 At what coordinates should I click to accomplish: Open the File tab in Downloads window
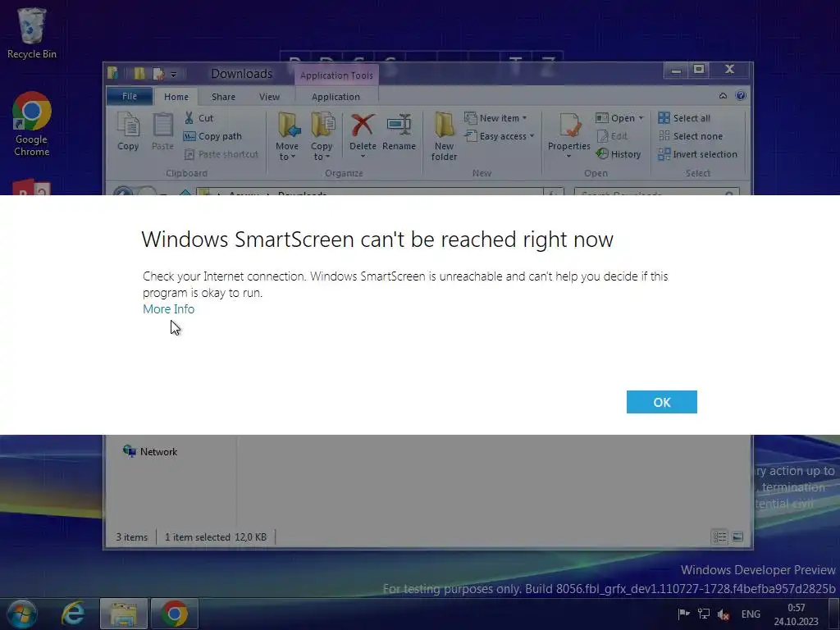pos(130,97)
